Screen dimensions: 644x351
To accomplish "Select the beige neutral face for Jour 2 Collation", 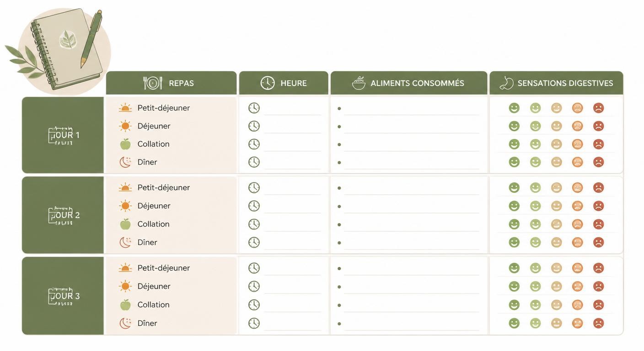I will click(x=556, y=224).
